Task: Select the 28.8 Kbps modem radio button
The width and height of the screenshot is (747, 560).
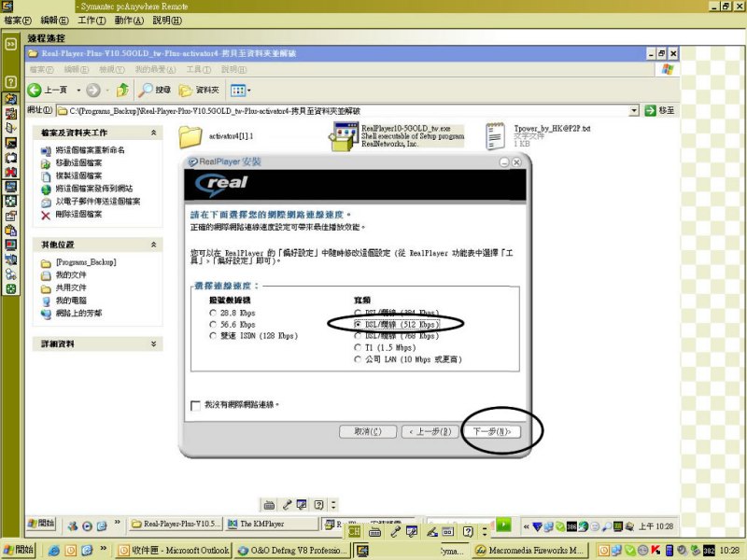Action: tap(213, 313)
